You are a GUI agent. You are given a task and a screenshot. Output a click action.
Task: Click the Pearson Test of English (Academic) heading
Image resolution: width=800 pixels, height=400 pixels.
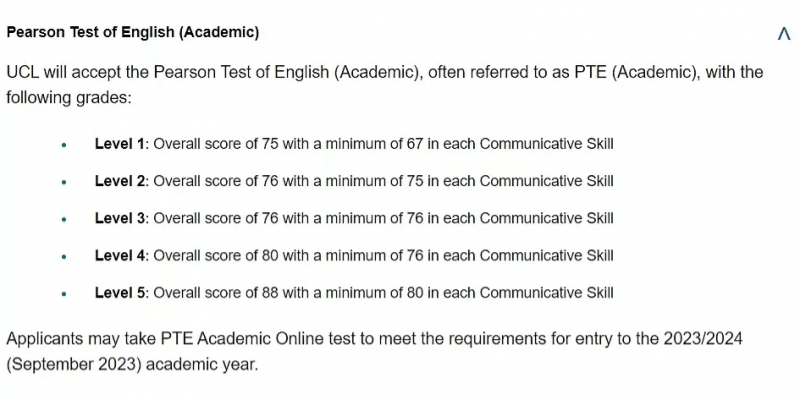(x=133, y=33)
